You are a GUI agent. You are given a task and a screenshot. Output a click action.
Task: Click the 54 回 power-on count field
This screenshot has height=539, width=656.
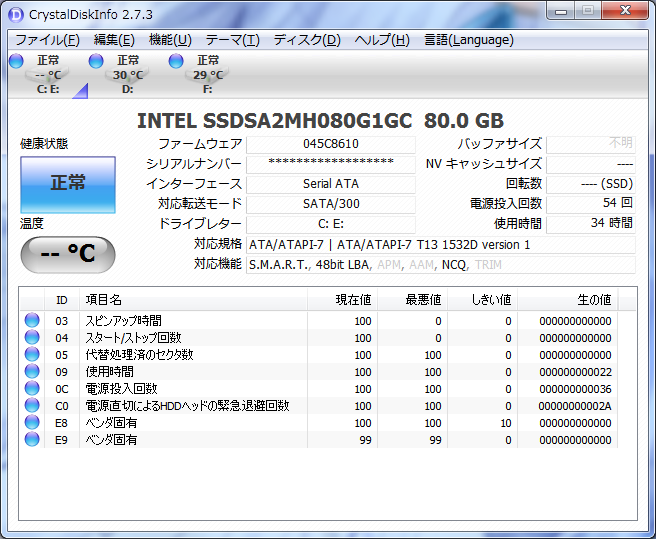coord(591,204)
